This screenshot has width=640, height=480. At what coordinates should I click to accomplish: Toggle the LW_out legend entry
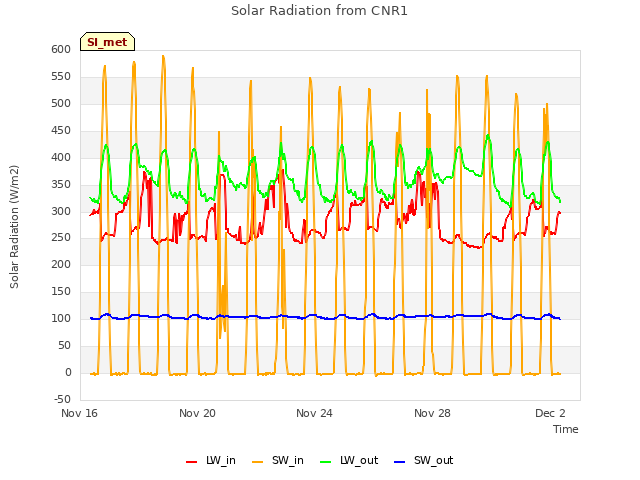click(349, 460)
